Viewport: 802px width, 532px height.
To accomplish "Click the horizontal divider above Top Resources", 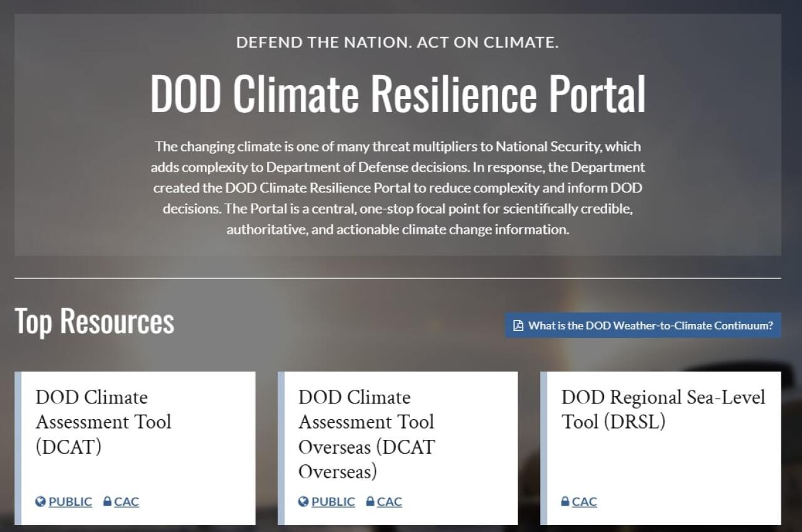I will pyautogui.click(x=398, y=278).
